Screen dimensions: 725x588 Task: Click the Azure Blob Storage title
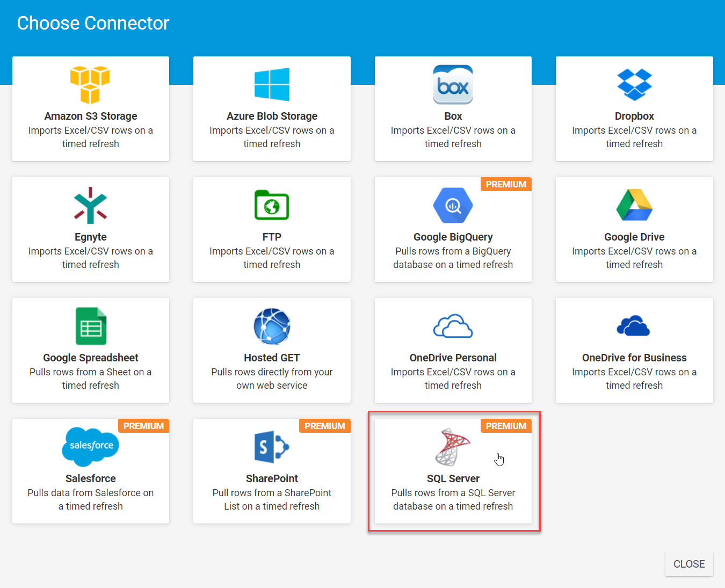coord(272,116)
